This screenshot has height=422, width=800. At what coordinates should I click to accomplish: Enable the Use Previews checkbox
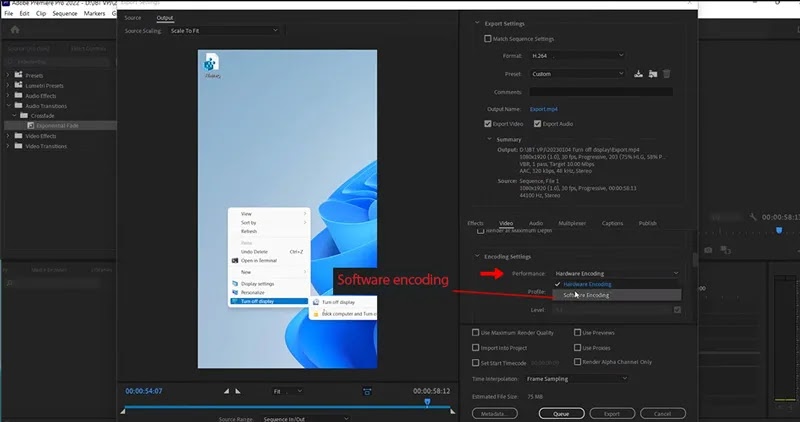click(x=578, y=333)
